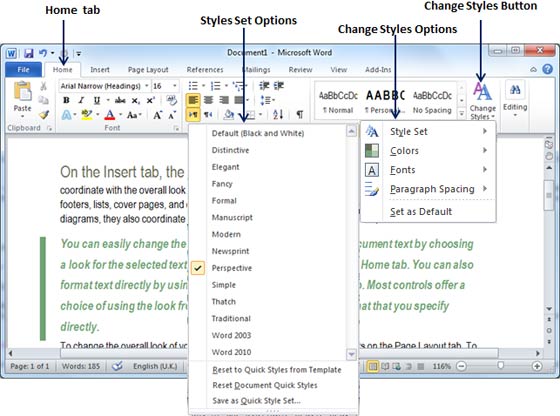The image size is (560, 416).
Task: Expand the Paragraph Spacing submenu arrow
Action: pos(485,188)
